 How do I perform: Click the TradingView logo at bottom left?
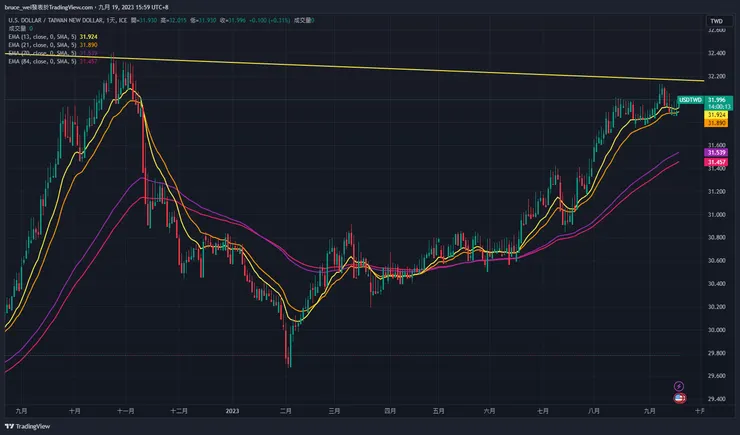point(27,427)
